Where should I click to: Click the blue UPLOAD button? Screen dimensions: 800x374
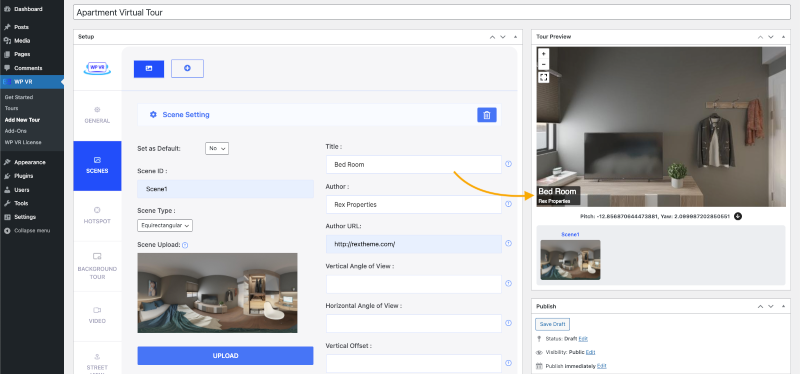(225, 356)
